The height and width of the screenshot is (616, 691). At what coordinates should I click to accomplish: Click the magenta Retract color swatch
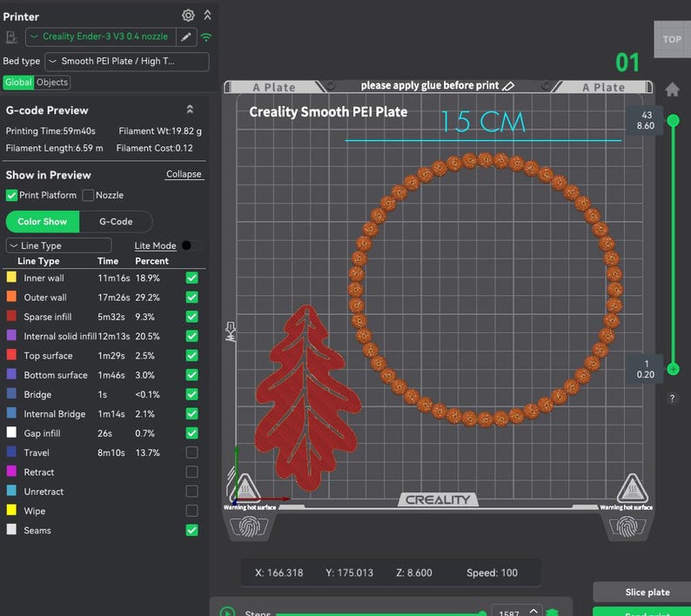pyautogui.click(x=11, y=471)
